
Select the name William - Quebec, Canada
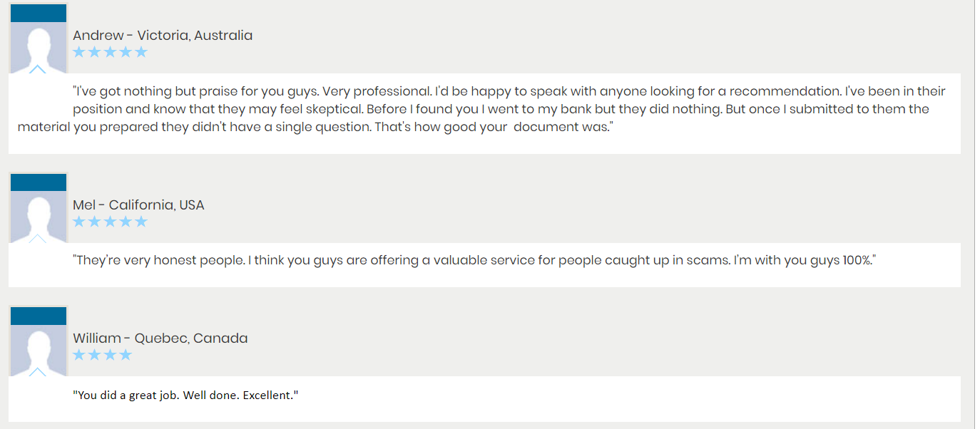160,338
